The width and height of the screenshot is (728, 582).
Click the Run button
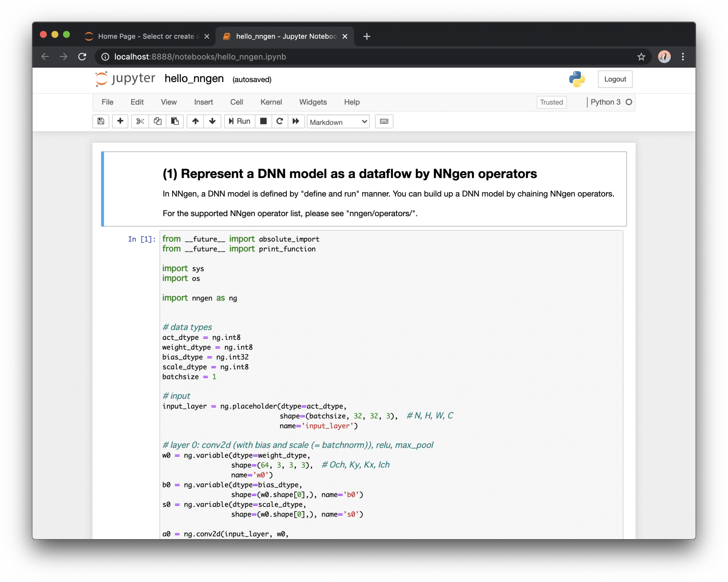pos(240,121)
